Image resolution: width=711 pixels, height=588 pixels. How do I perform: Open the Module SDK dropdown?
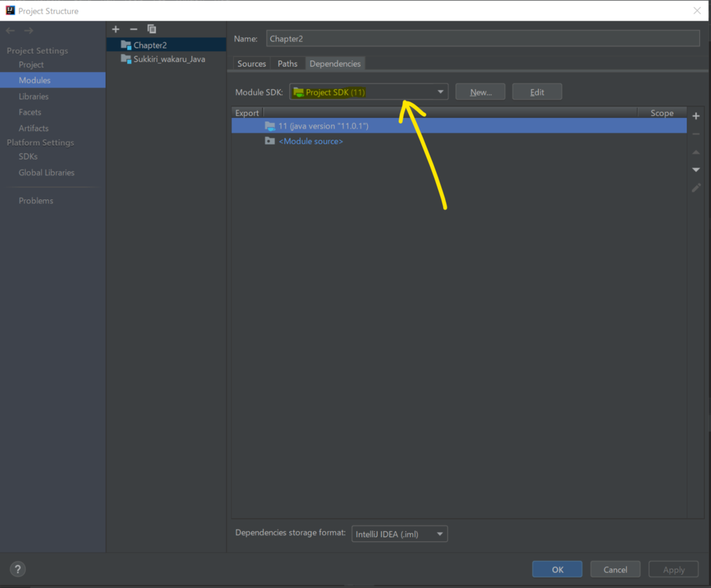point(369,92)
